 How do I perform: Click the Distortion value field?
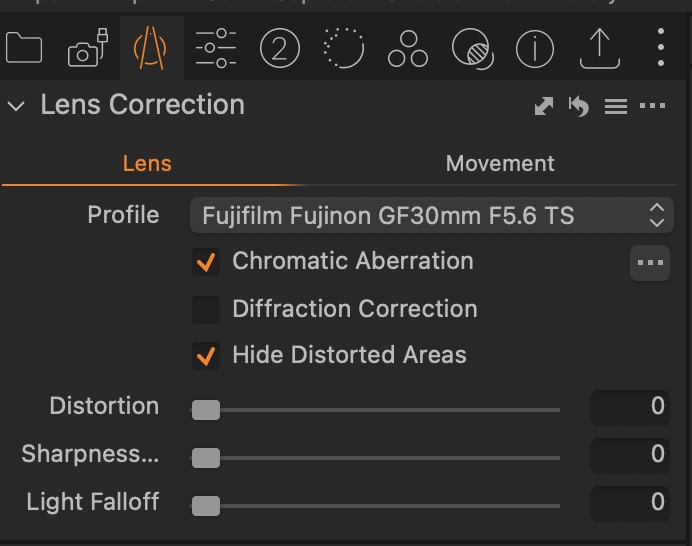[630, 407]
